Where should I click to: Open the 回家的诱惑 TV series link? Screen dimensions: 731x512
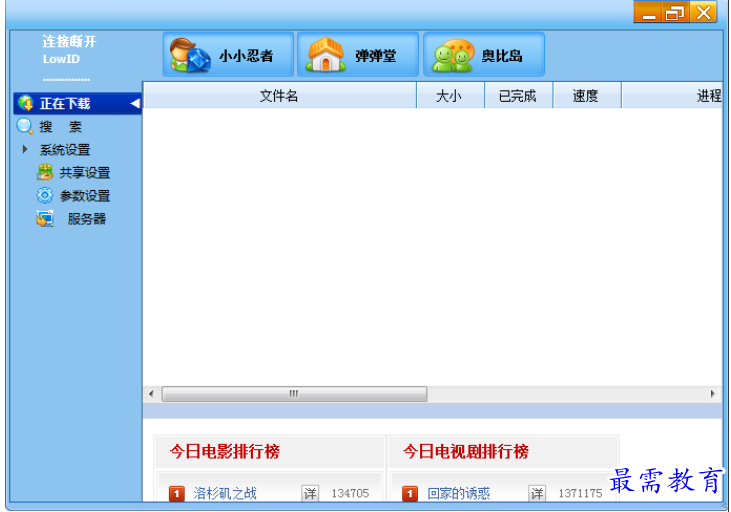pyautogui.click(x=459, y=493)
